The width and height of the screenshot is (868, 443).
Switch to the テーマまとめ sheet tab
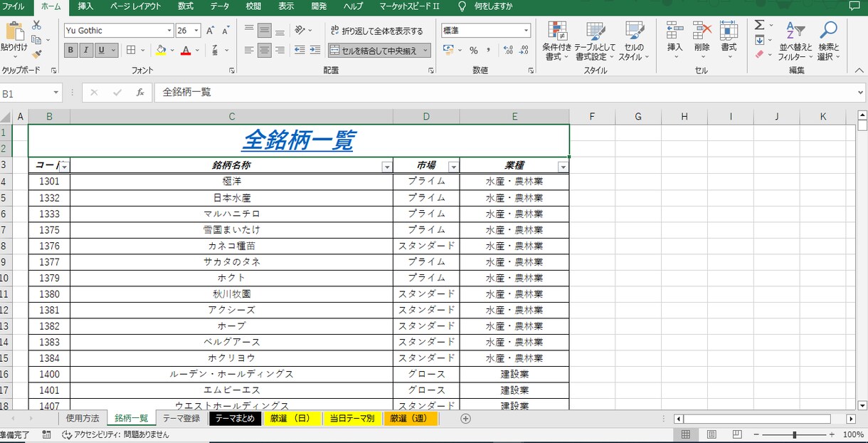click(x=235, y=419)
